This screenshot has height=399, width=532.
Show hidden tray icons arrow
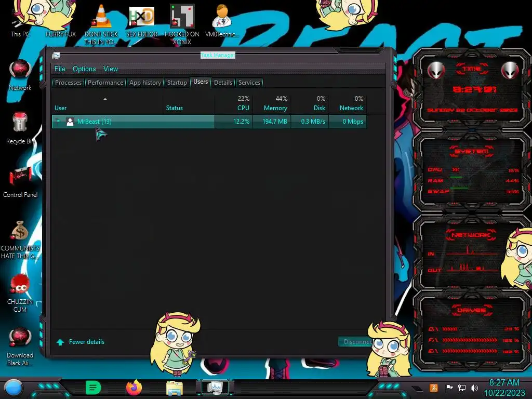(417, 389)
